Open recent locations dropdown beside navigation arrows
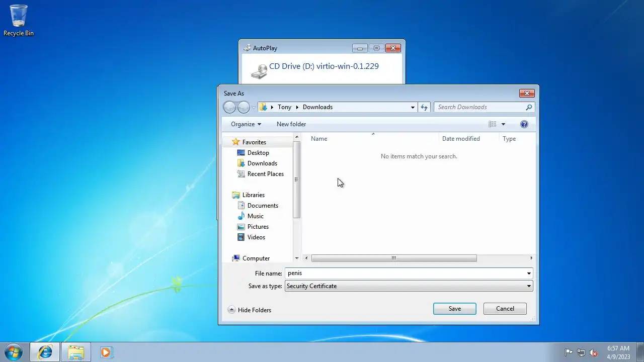The image size is (644, 362). pos(254,108)
